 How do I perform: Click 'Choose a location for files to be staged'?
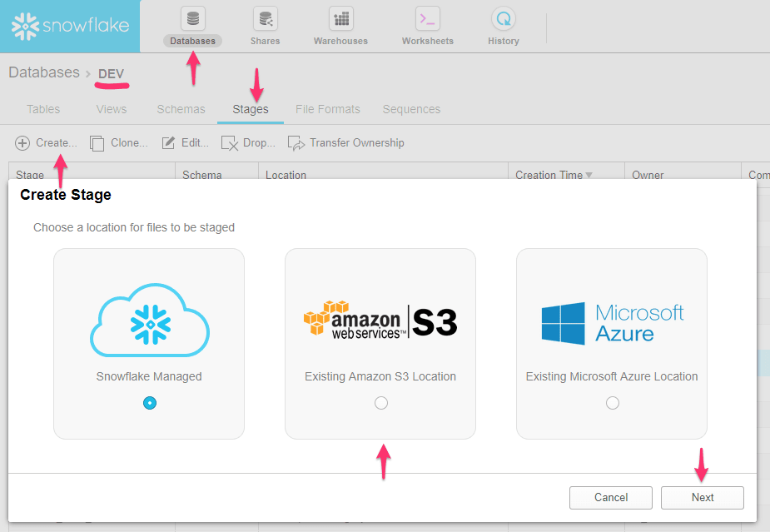[134, 227]
